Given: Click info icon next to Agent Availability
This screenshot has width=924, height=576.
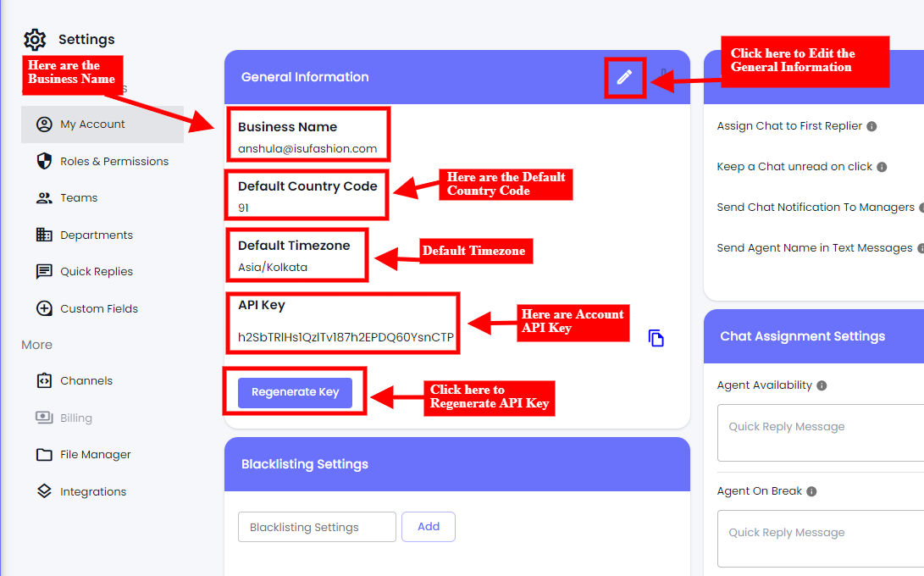Looking at the screenshot, I should pos(822,385).
